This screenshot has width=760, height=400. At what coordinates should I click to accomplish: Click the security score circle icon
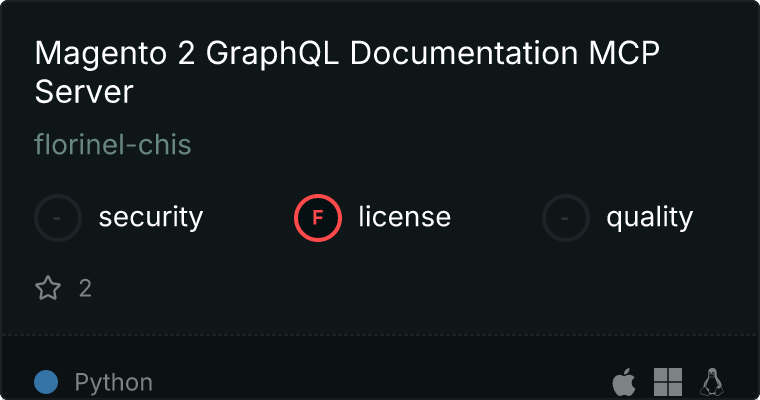[58, 217]
